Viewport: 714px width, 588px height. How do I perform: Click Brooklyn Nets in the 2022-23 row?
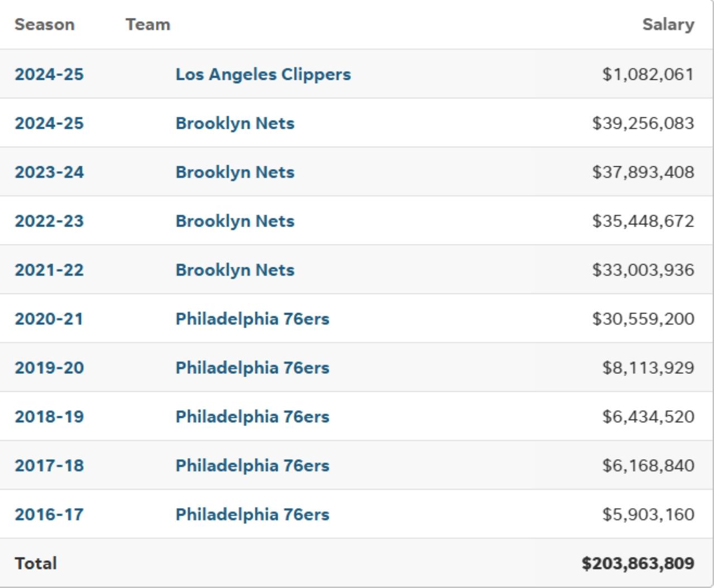[x=235, y=221]
